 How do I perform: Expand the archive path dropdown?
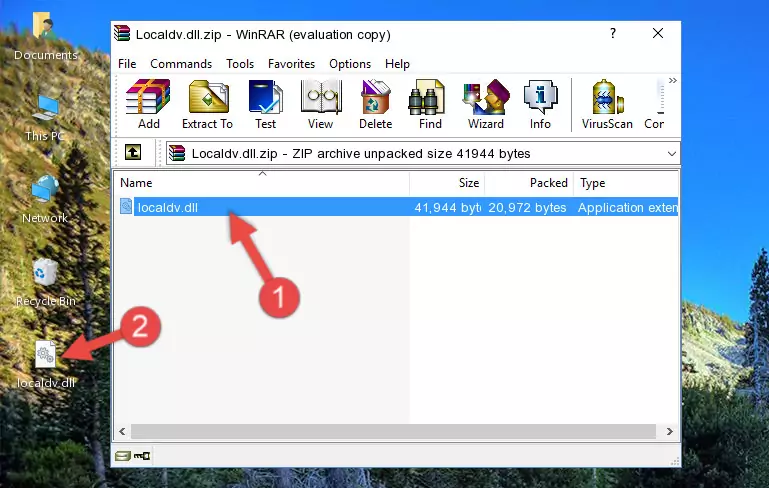(x=671, y=154)
